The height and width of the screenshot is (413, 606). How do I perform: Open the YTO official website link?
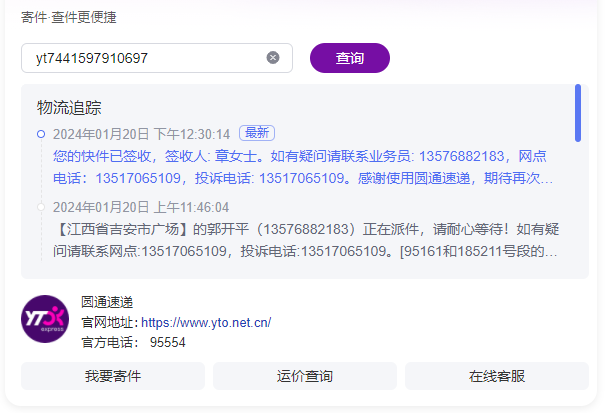tap(206, 322)
